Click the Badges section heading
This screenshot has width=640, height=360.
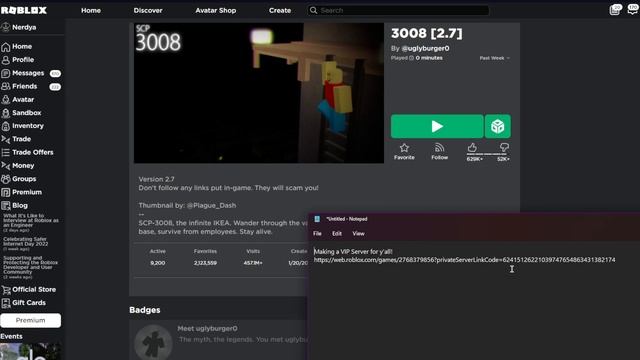pyautogui.click(x=144, y=310)
